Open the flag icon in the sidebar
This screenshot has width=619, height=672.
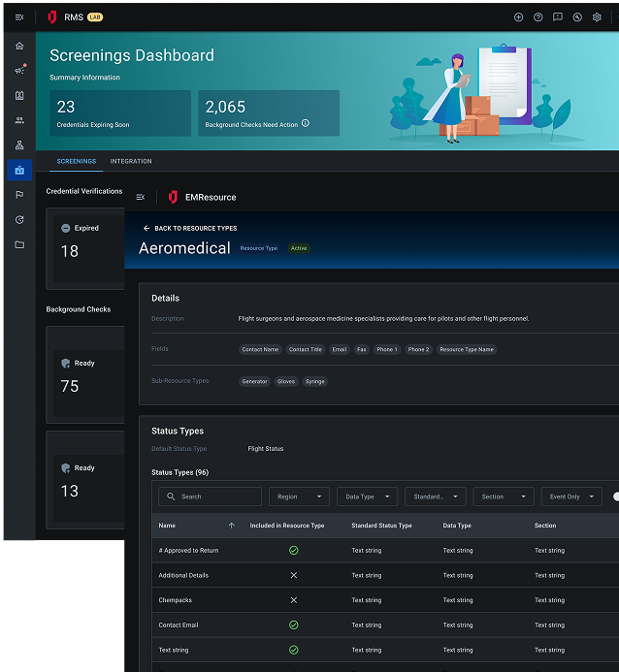coord(19,195)
